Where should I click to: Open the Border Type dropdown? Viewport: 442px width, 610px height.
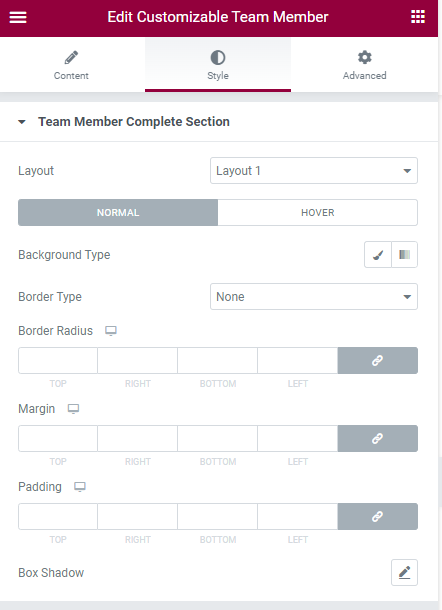pos(314,296)
